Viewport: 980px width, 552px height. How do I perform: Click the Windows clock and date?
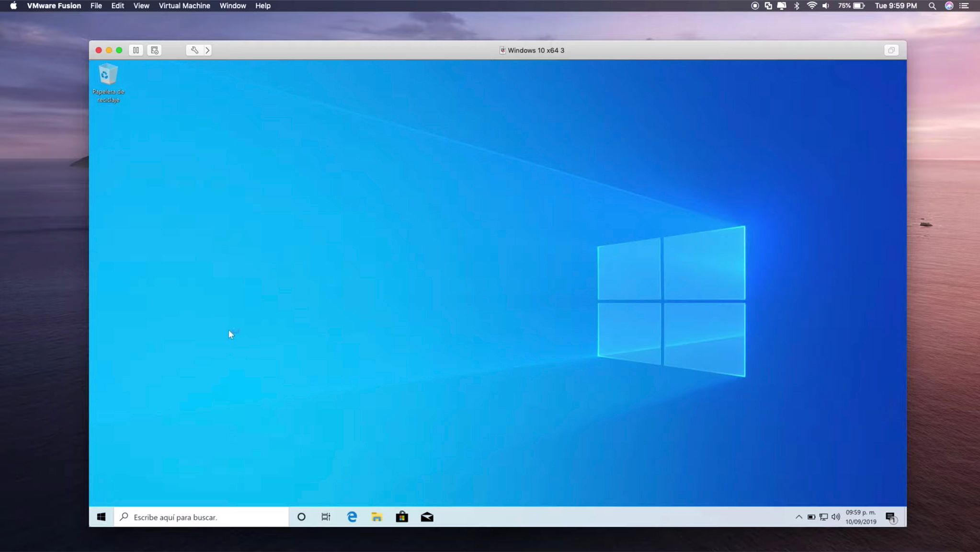[861, 517]
